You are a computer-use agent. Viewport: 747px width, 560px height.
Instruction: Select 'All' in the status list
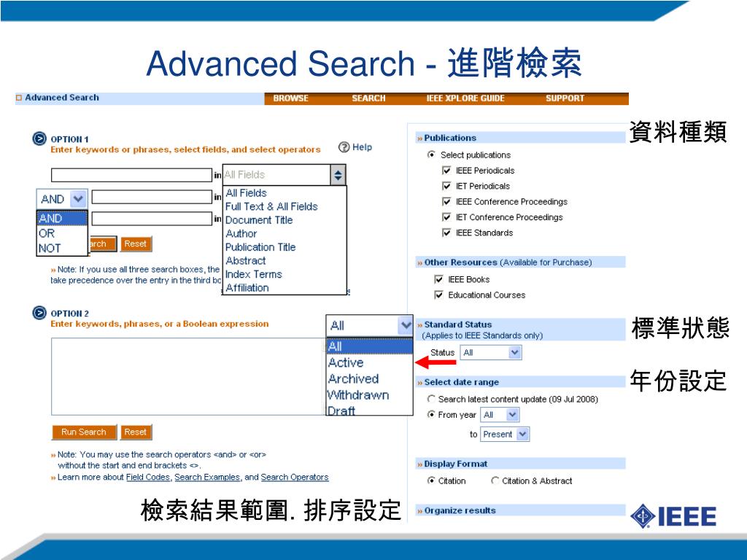coord(370,346)
